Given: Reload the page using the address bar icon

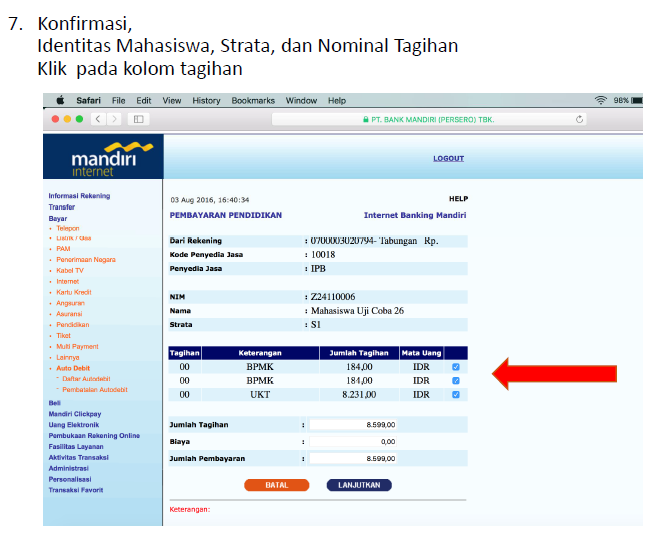Looking at the screenshot, I should pyautogui.click(x=580, y=119).
